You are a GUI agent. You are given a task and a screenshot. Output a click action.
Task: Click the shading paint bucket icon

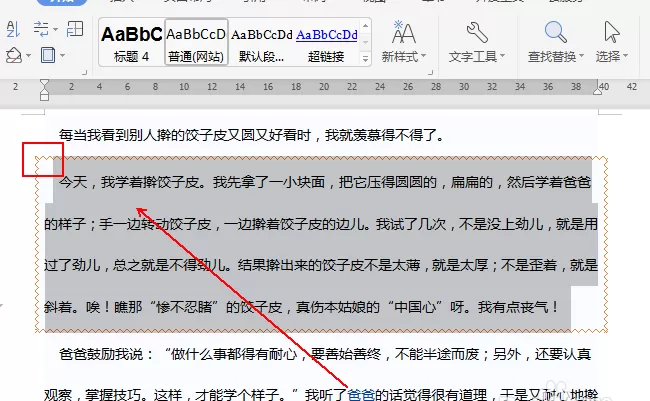[14, 55]
